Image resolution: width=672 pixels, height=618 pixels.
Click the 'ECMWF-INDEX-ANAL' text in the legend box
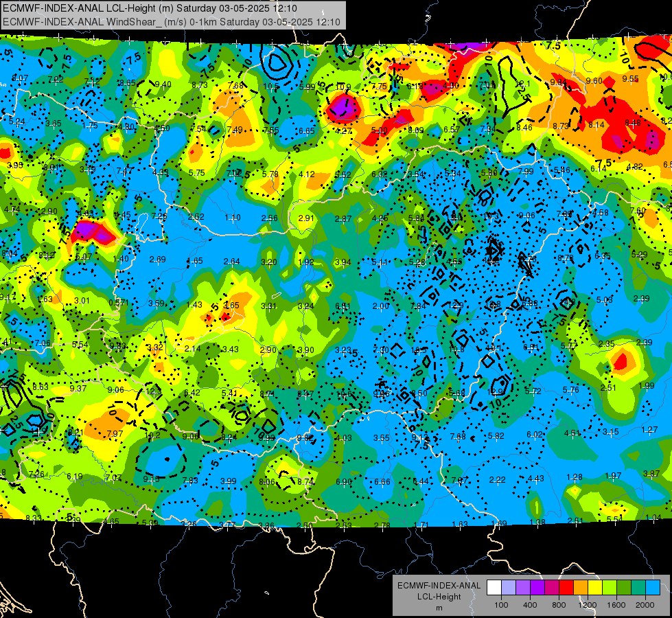pyautogui.click(x=439, y=586)
